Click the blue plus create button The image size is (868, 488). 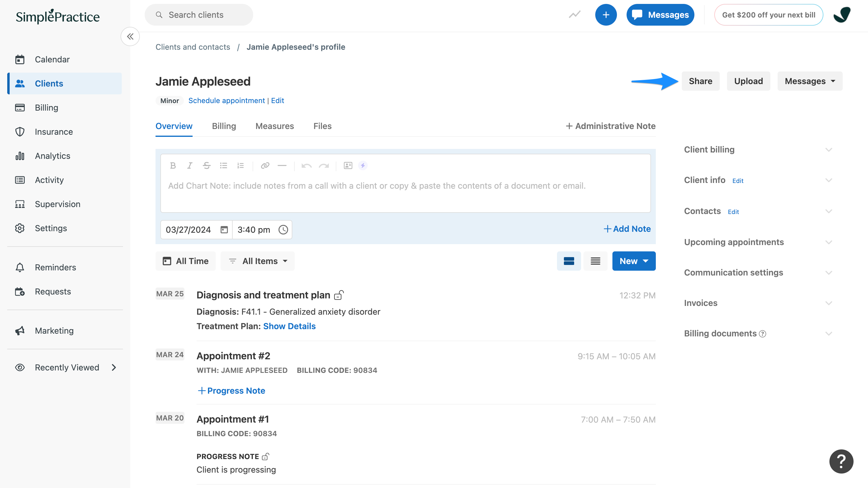pyautogui.click(x=605, y=15)
